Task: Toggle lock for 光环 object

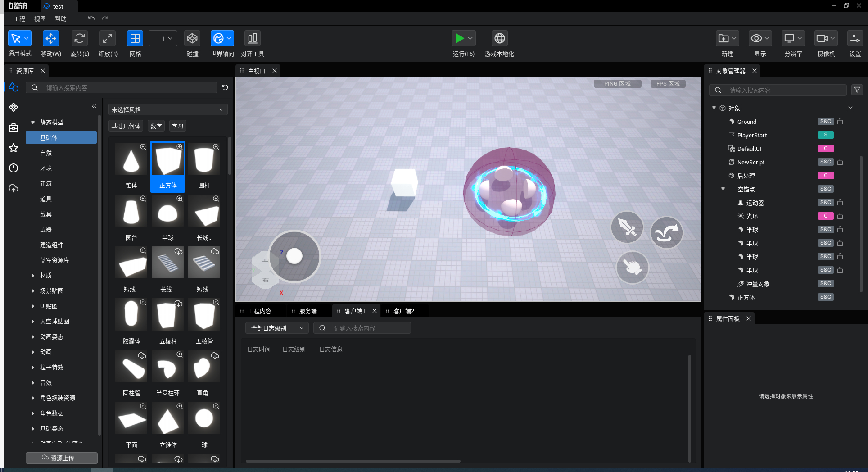Action: pos(840,216)
